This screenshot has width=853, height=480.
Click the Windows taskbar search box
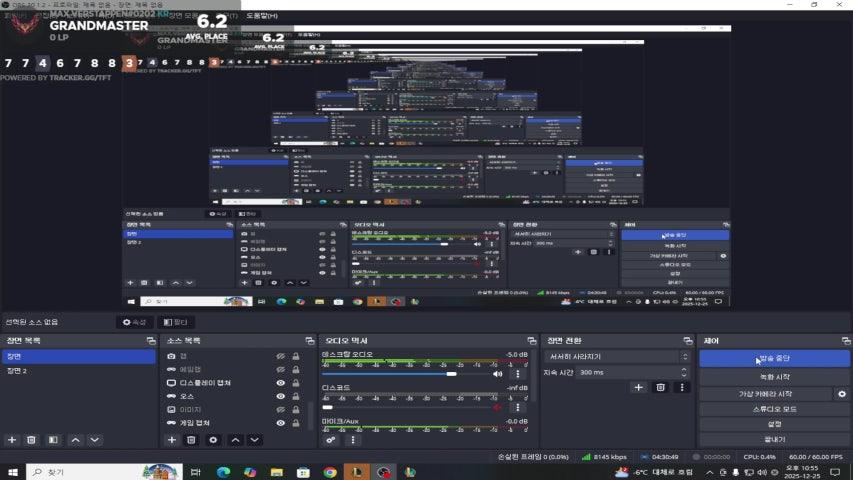tap(104, 472)
